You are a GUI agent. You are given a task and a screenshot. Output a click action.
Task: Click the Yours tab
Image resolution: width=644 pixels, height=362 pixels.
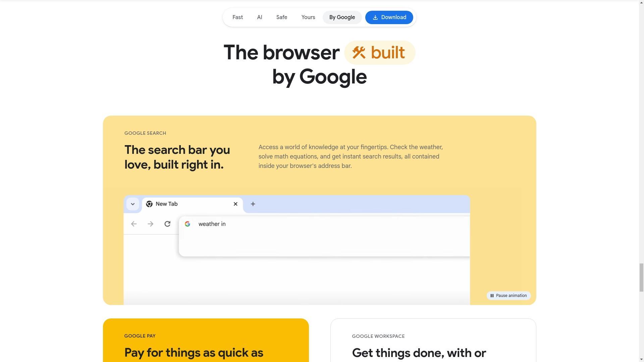(308, 17)
